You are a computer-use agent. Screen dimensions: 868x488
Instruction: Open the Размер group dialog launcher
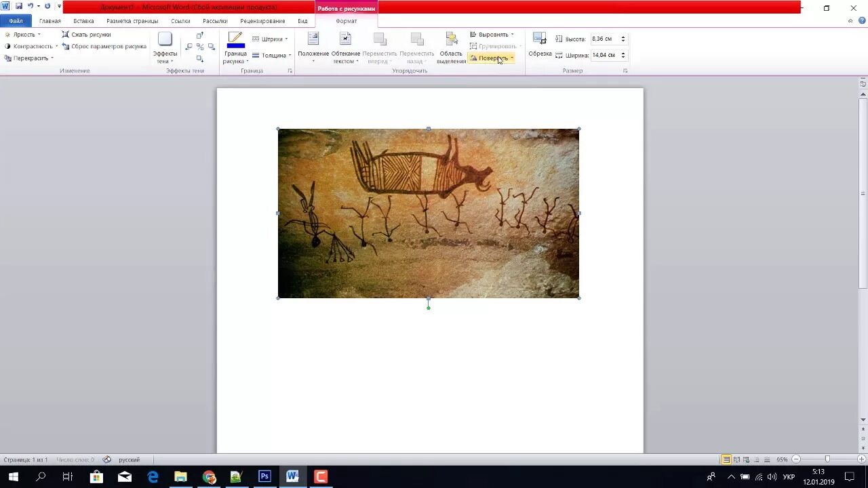pyautogui.click(x=625, y=70)
